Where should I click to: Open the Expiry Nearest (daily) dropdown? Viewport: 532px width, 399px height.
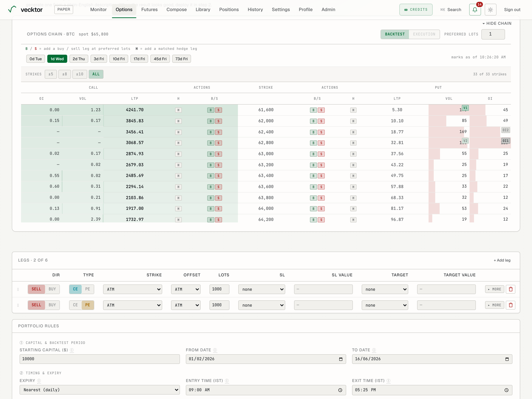pyautogui.click(x=100, y=390)
